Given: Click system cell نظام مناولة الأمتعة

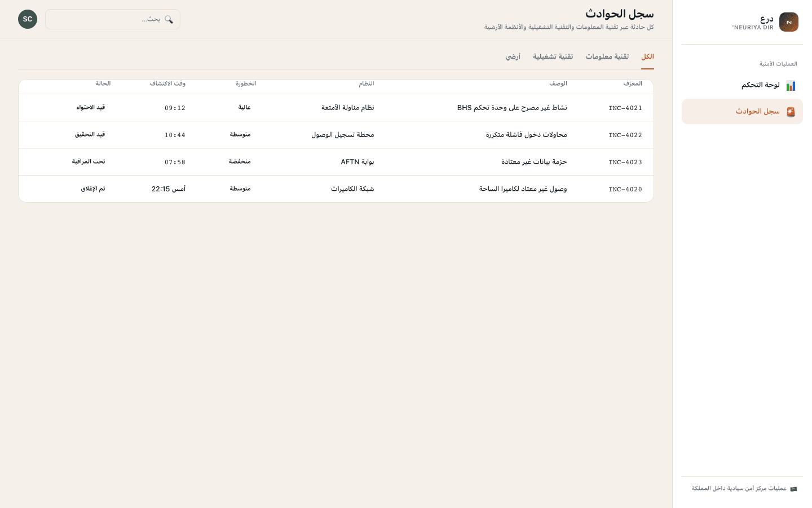Looking at the screenshot, I should tap(348, 108).
